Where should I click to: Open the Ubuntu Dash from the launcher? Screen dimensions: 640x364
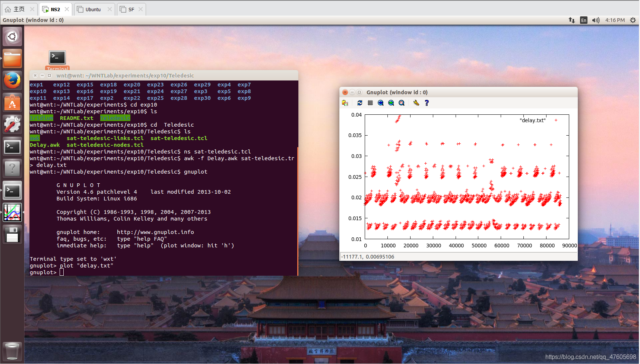(12, 37)
